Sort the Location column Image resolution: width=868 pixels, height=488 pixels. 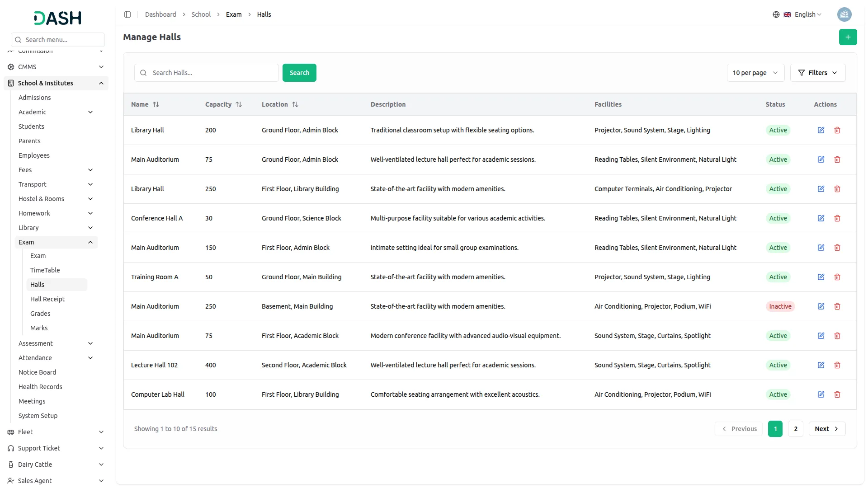[x=296, y=104]
